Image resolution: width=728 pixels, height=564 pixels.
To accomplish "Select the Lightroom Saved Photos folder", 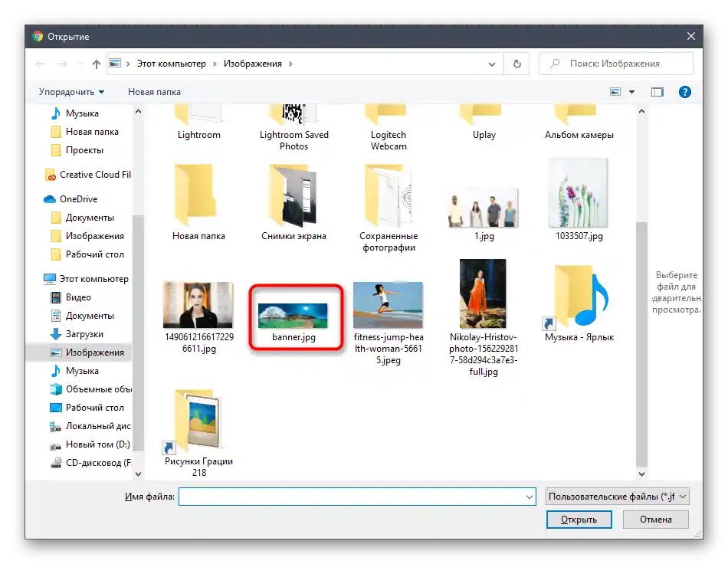I will click(293, 128).
